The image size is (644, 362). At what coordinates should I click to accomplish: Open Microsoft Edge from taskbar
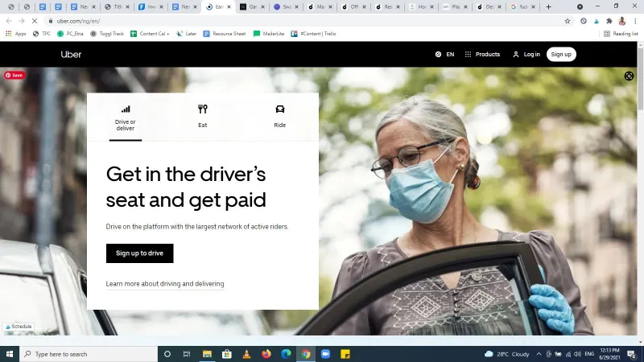coord(287,354)
